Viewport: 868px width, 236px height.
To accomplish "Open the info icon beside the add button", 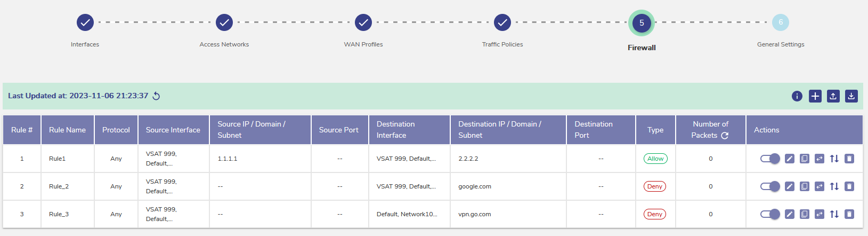I will (x=797, y=96).
